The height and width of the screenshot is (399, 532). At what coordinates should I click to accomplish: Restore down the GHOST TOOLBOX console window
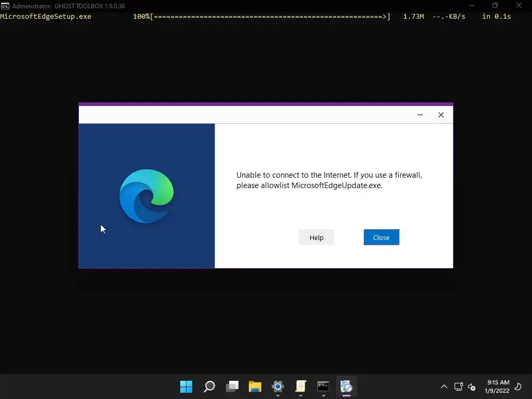point(495,5)
